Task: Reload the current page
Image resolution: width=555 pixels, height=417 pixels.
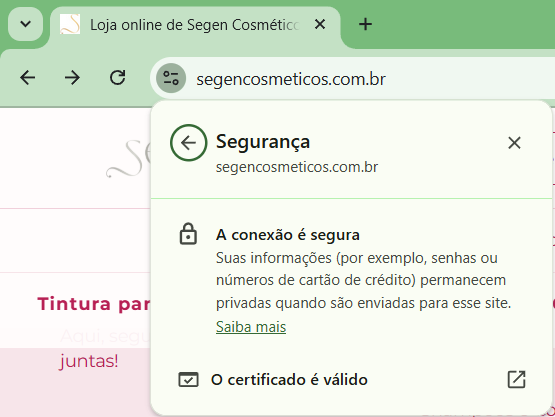Action: (x=118, y=78)
